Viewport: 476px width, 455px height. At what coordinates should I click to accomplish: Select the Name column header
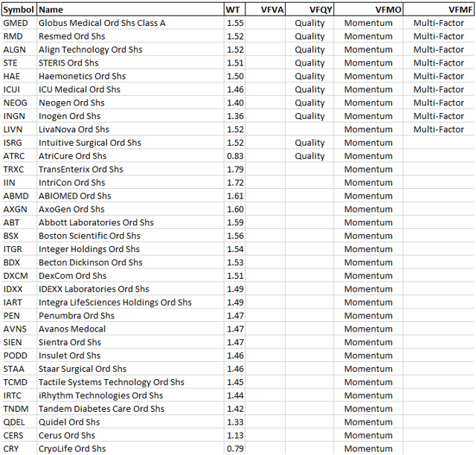pos(131,10)
